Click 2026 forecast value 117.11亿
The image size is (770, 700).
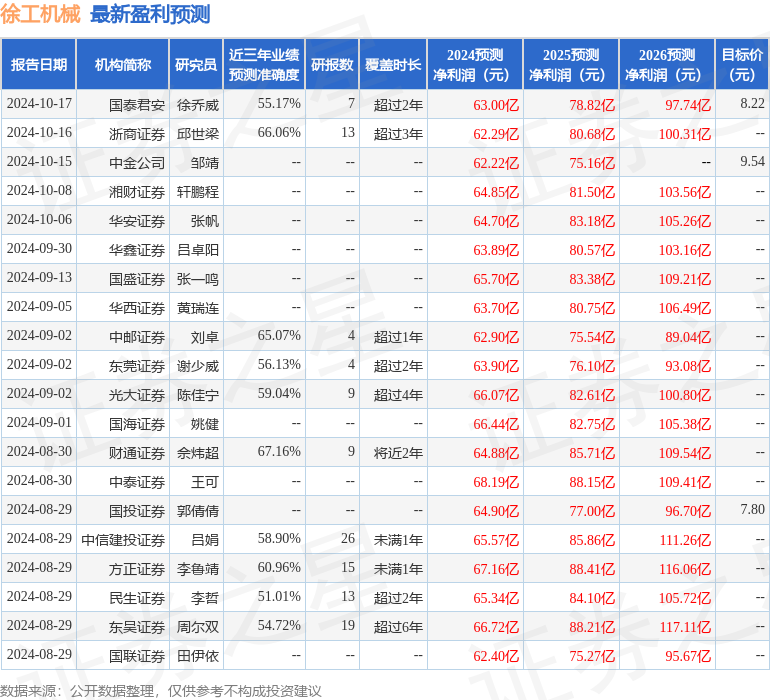[685, 626]
